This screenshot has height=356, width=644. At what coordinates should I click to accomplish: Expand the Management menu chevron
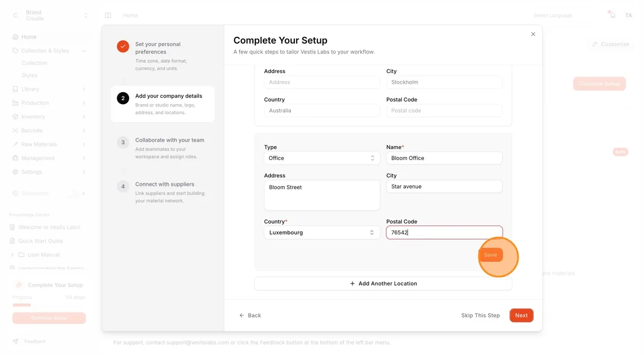(x=84, y=158)
